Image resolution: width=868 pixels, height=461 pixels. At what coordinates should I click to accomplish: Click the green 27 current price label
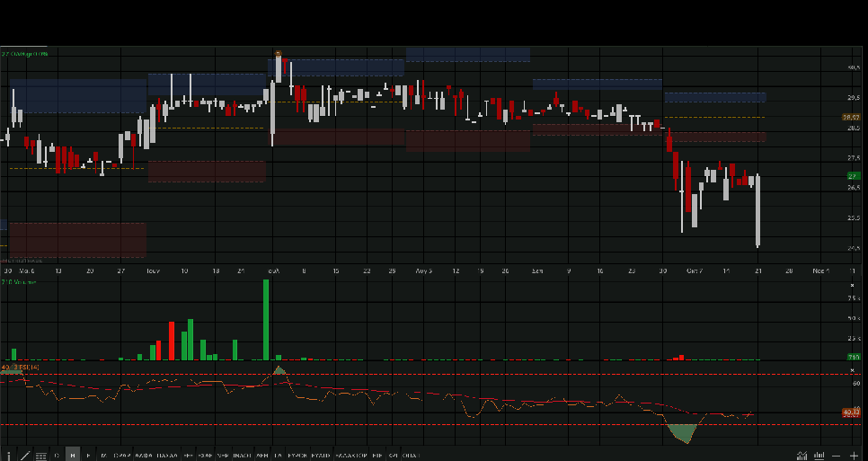[851, 176]
